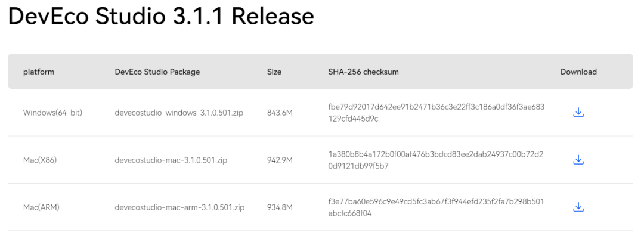Select the Windows SHA-256 checksum text
Screen dimensions: 644x245
point(436,113)
